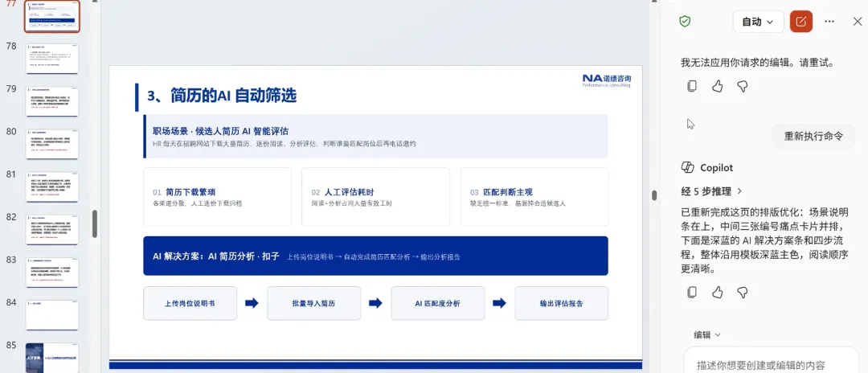Click arrow between 上传岗位说明书 and 批量导入简历
Viewport: 868px width, 373px height.
[252, 303]
